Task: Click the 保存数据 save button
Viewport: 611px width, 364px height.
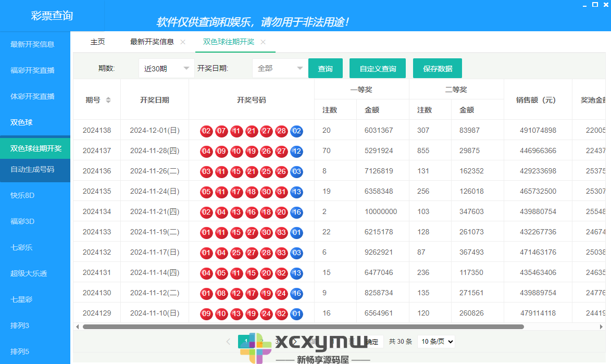Action: (x=437, y=68)
